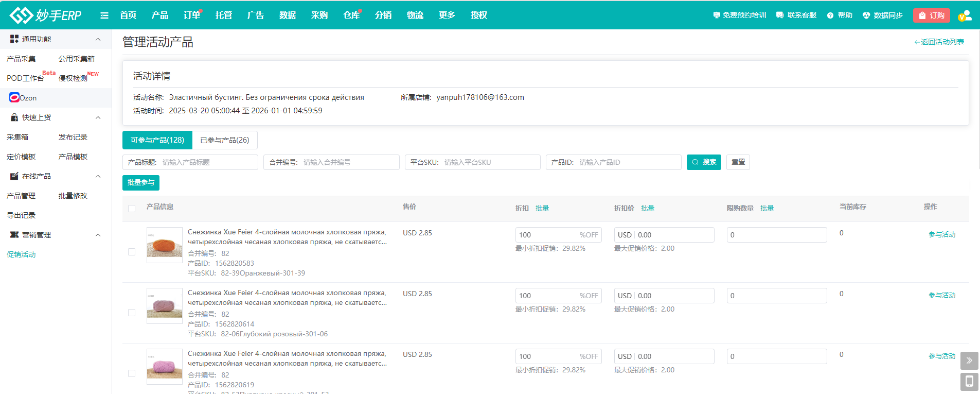Screen dimensions: 980x394
Task: Collapse the 通用功能 sidebar section
Action: [98, 40]
